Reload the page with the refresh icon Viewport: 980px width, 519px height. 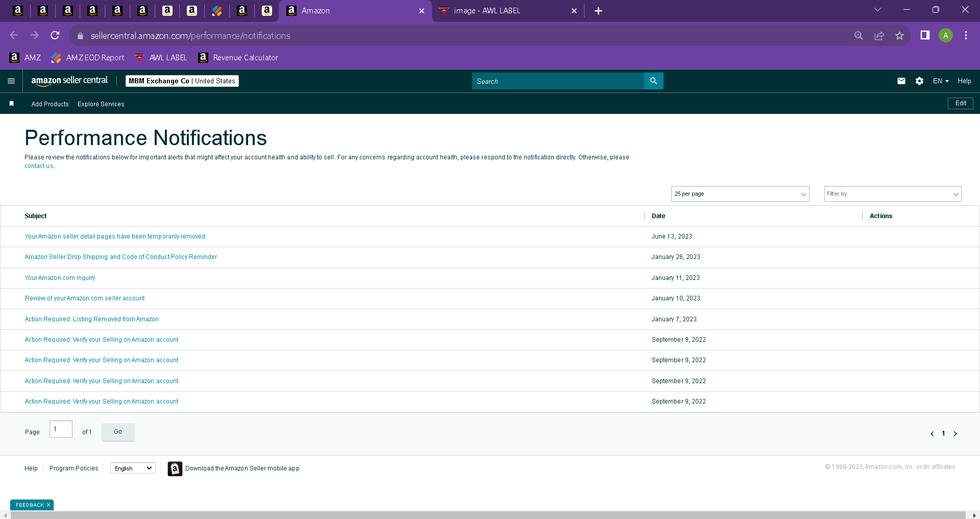point(55,35)
